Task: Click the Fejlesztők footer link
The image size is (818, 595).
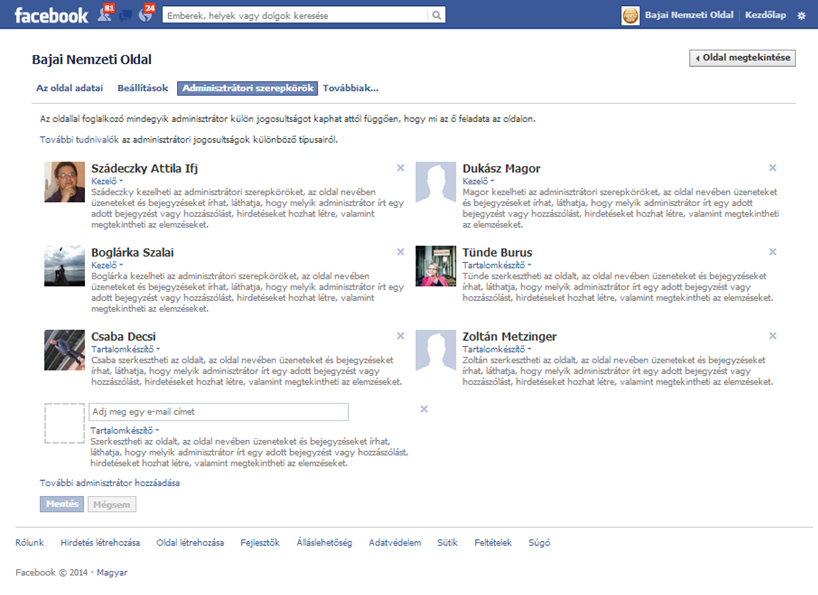Action: (260, 543)
